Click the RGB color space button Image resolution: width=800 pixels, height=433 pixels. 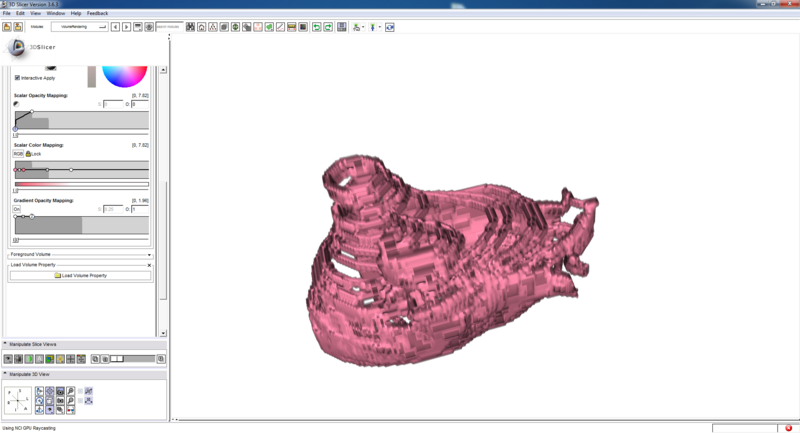[18, 154]
